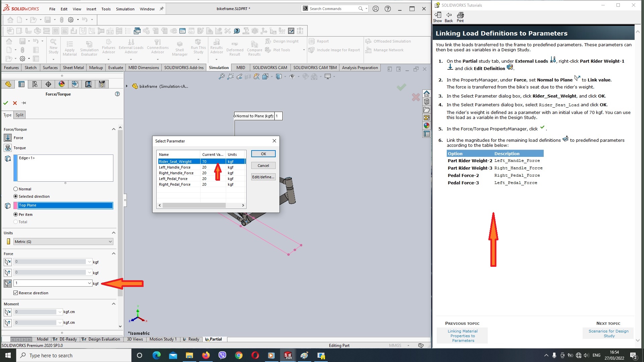Viewport: 644px width, 362px height.
Task: Collapse the Moment section
Action: click(x=114, y=304)
